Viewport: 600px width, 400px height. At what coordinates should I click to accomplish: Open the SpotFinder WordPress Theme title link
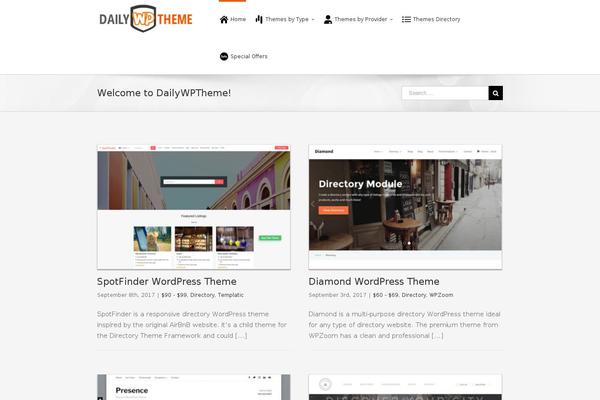[166, 281]
